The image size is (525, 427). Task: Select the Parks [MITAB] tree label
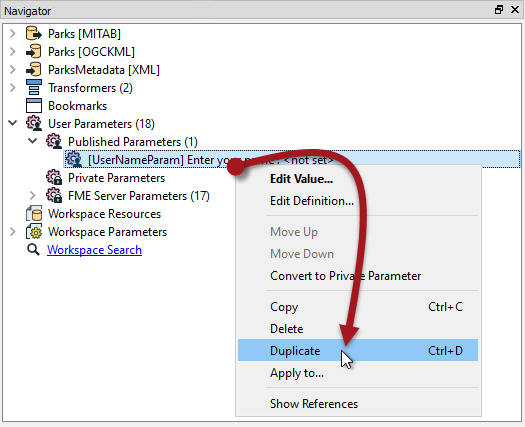[84, 34]
